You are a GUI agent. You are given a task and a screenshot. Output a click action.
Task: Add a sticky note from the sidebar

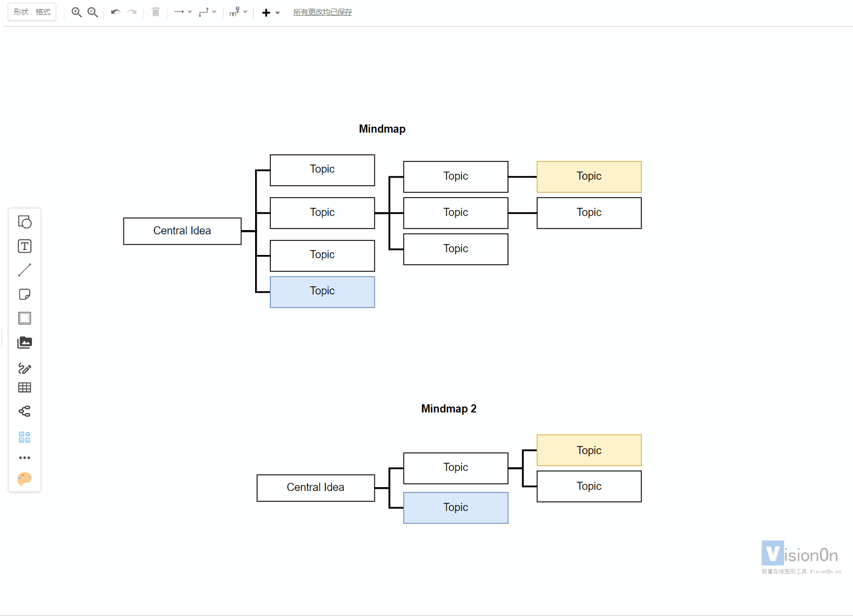click(x=24, y=294)
